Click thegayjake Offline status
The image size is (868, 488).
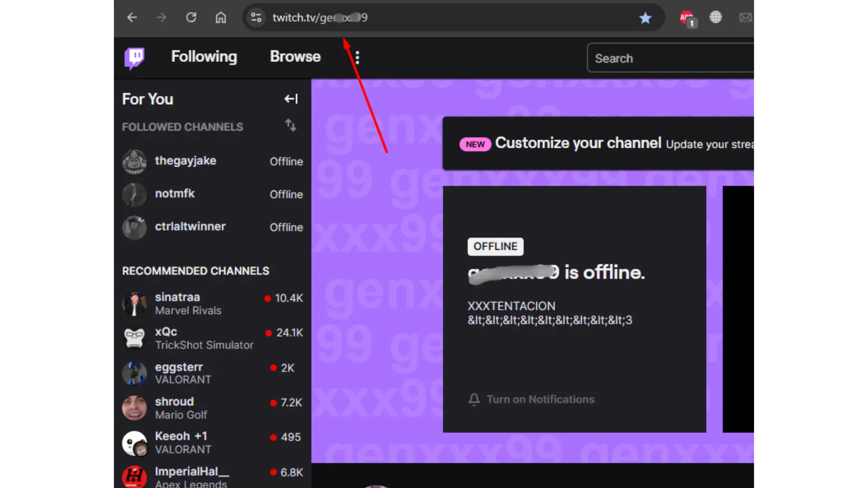(x=286, y=162)
